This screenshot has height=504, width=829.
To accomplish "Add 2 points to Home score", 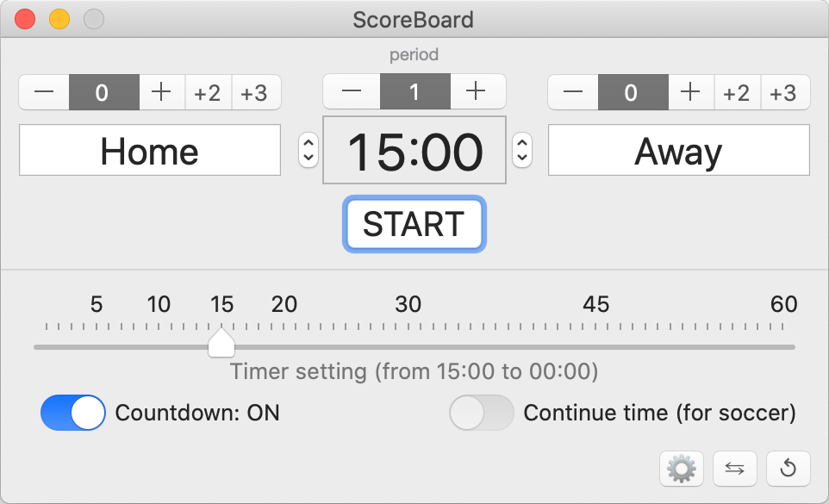I will (208, 92).
